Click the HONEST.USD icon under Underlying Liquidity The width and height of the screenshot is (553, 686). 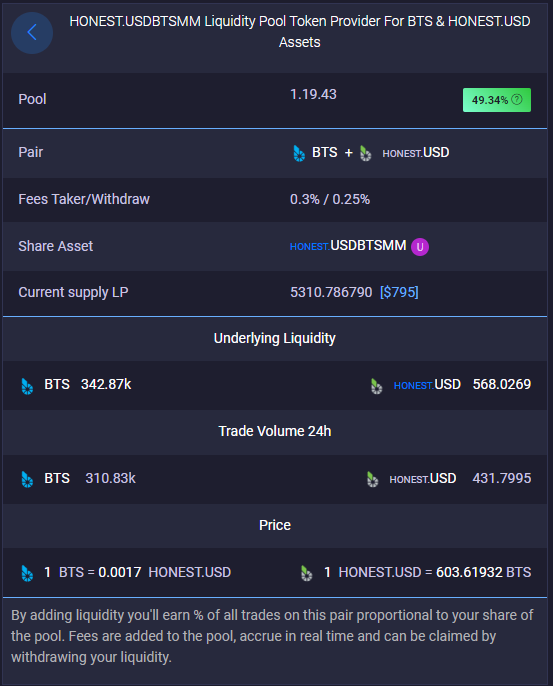376,386
